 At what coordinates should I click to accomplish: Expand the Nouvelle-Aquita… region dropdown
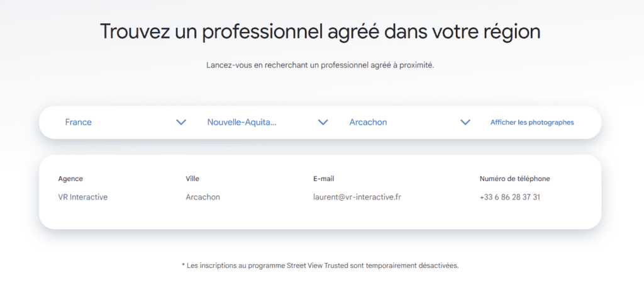[268, 123]
